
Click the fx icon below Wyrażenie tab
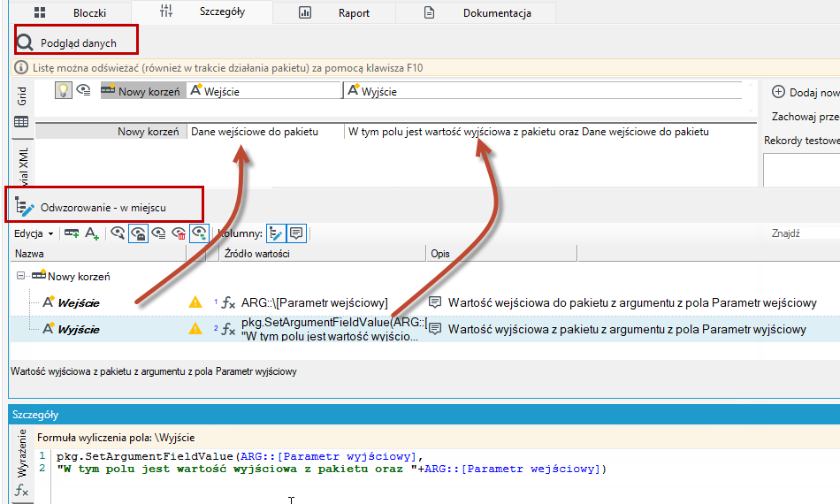21,490
